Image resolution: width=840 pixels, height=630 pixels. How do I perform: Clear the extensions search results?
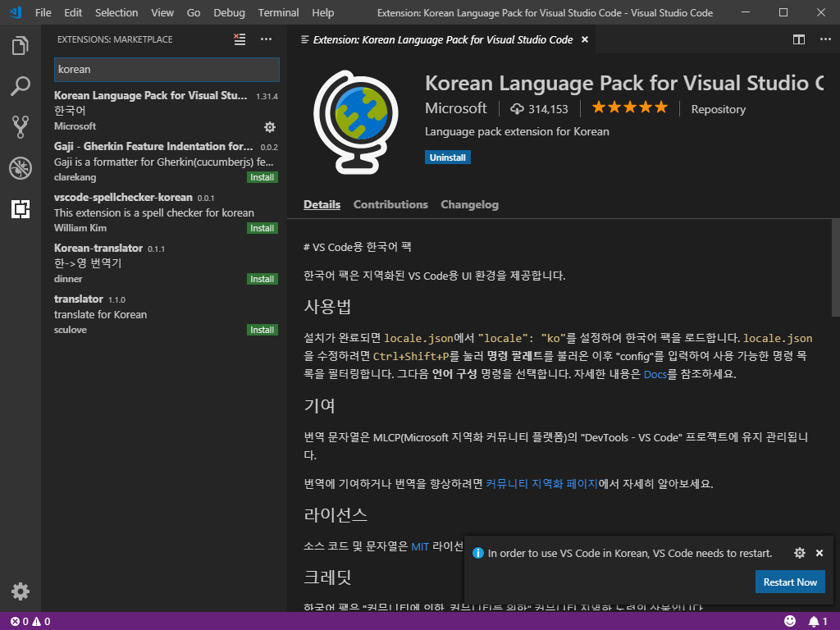point(240,39)
